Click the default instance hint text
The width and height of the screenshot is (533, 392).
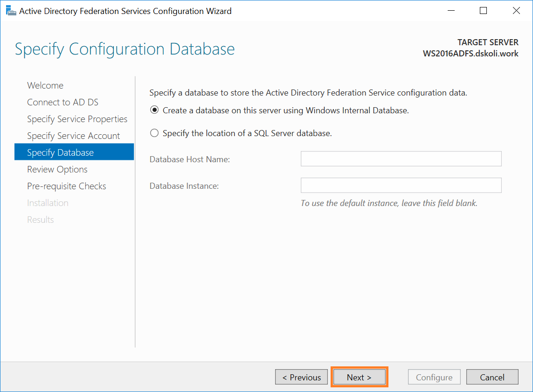pos(389,203)
